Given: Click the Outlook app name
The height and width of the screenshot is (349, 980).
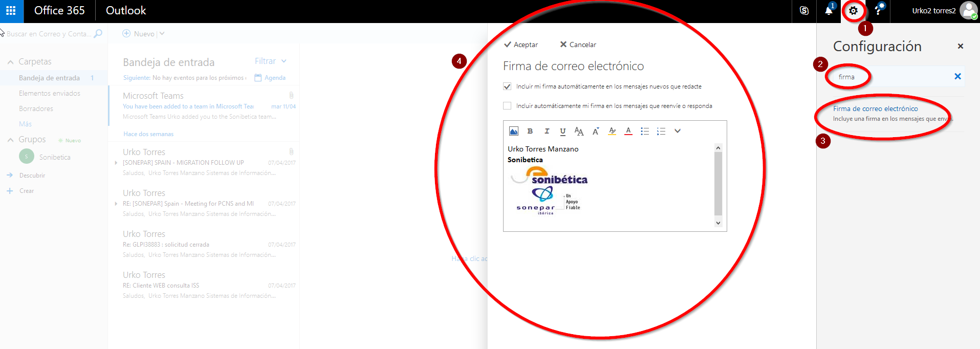Looking at the screenshot, I should (126, 11).
